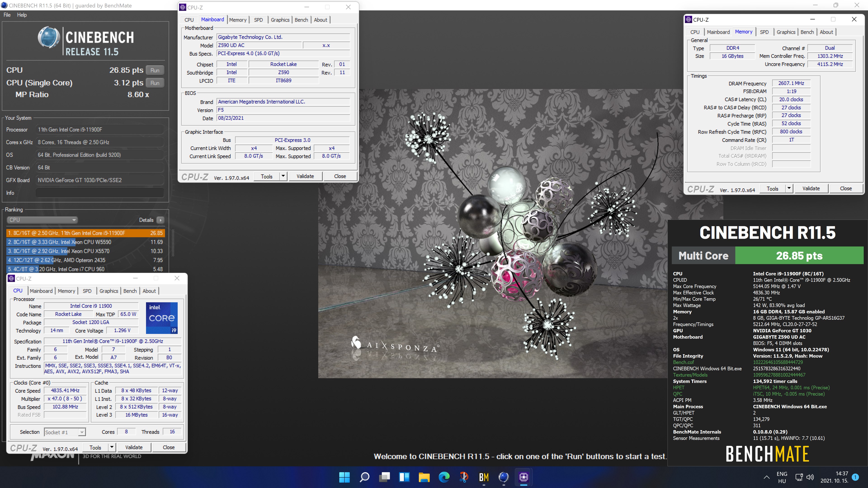Open clock and date in taskbar
This screenshot has width=868, height=488.
tap(834, 477)
